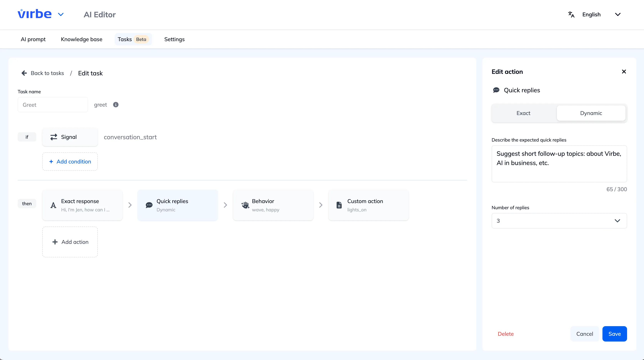The width and height of the screenshot is (644, 360).
Task: Click the Add action button
Action: coord(70,242)
